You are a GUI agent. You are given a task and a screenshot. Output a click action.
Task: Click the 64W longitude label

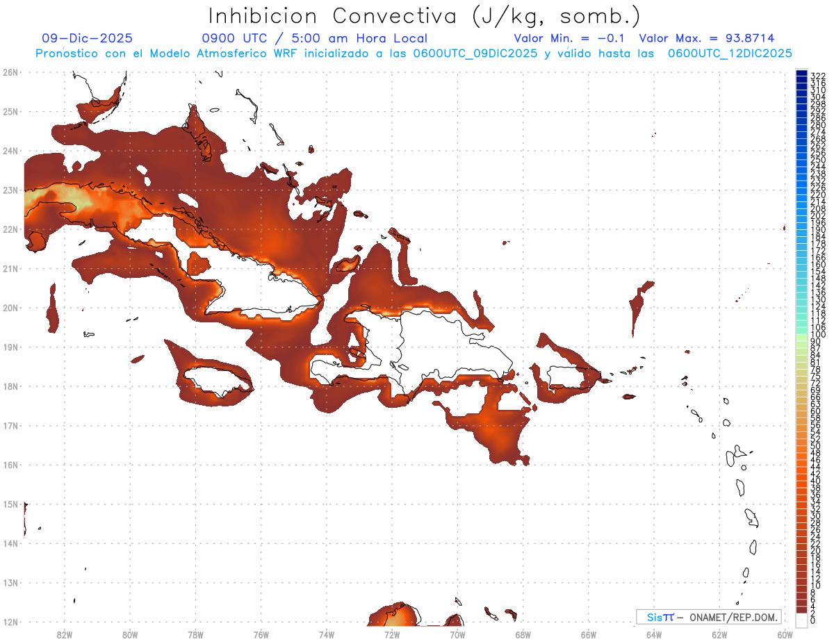point(654,634)
